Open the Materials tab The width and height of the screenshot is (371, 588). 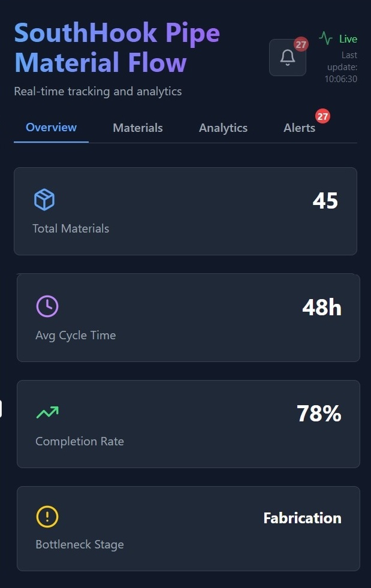138,128
